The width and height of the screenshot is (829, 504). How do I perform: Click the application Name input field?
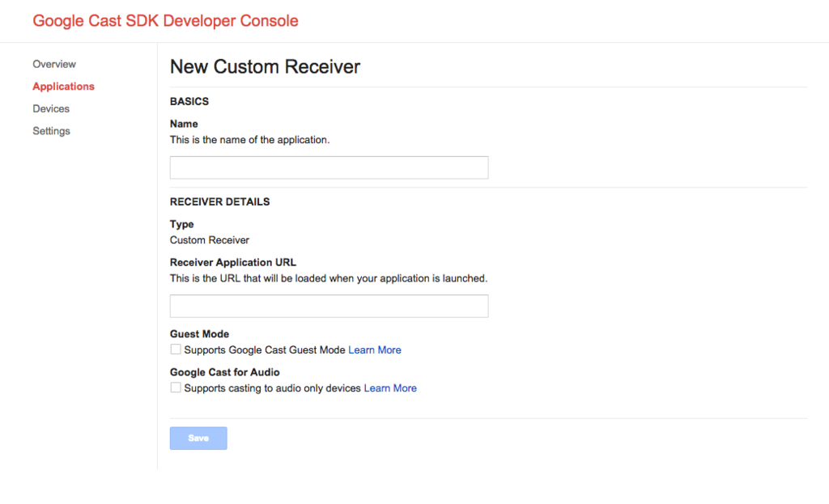coord(329,167)
